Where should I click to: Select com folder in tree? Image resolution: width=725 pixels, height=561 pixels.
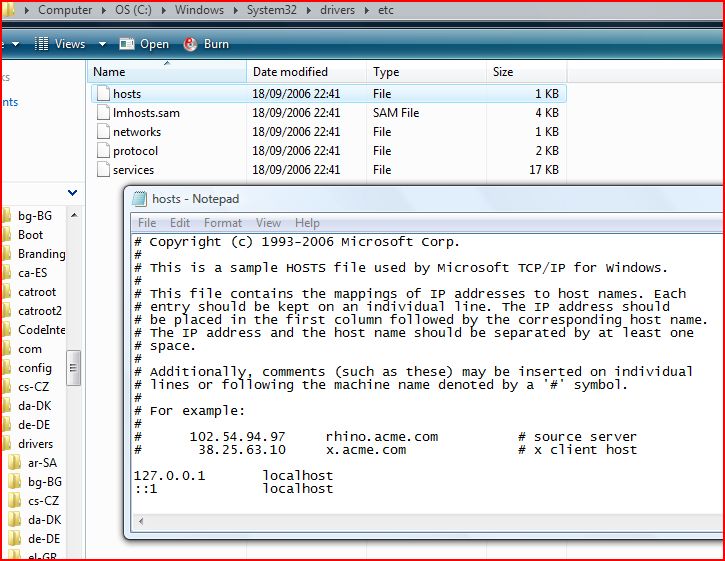(x=30, y=349)
